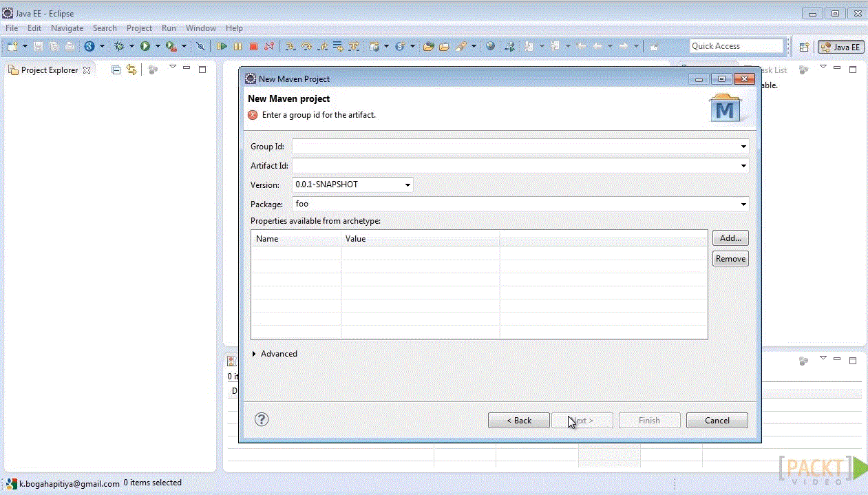Switch to Java EE perspective button
This screenshot has height=495, width=868.
[840, 47]
